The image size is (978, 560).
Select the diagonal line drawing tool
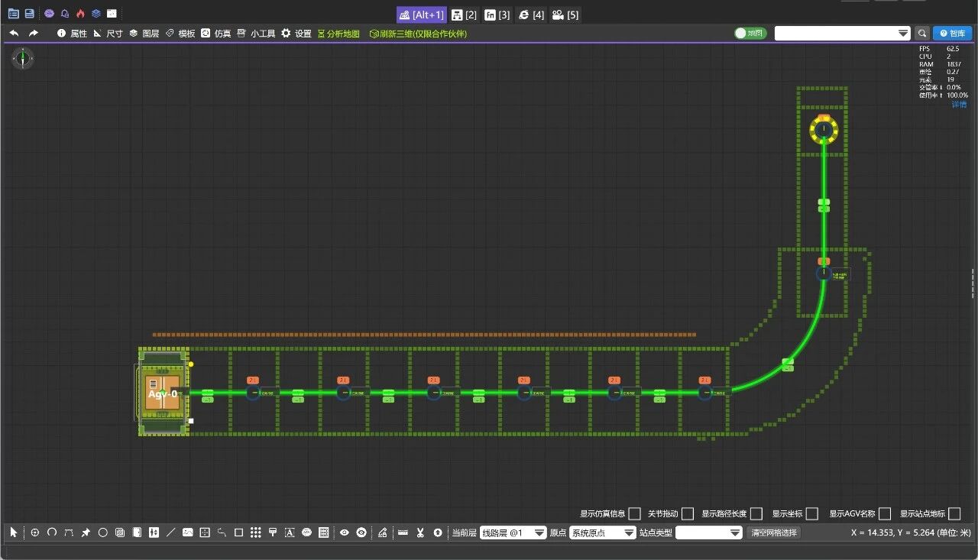click(170, 532)
